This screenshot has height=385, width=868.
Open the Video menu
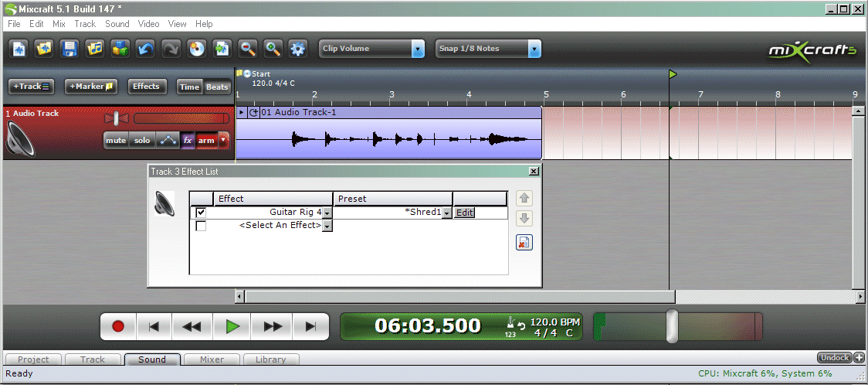click(x=149, y=24)
